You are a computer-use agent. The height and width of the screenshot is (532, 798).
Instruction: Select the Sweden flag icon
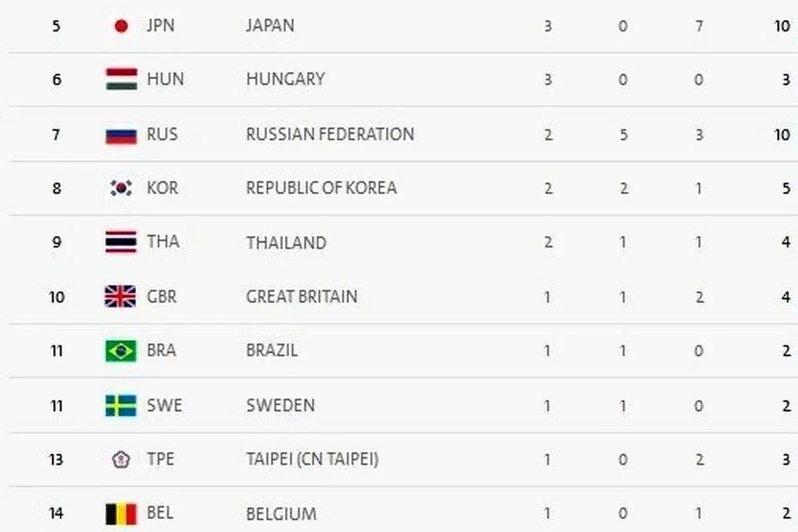click(121, 405)
